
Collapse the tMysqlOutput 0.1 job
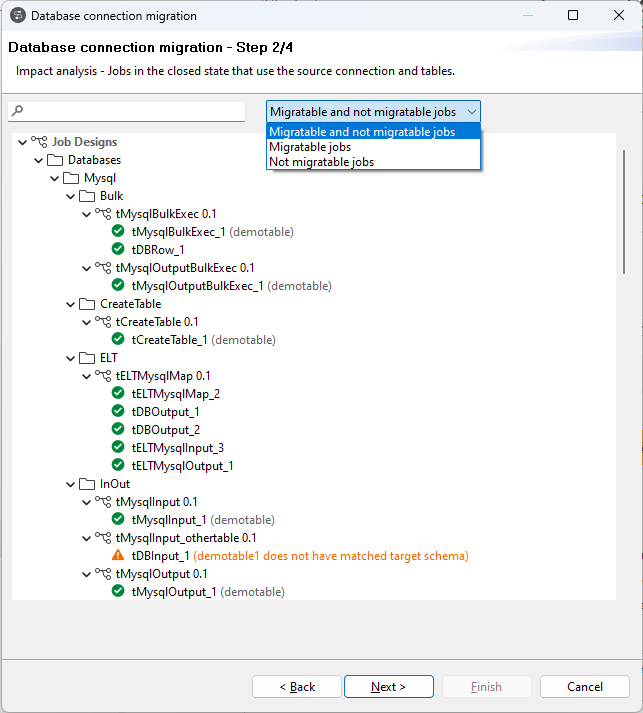point(86,575)
